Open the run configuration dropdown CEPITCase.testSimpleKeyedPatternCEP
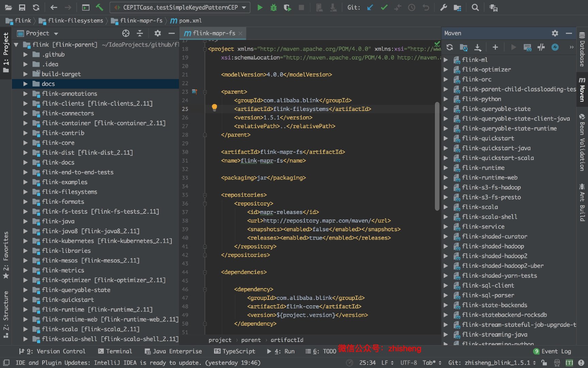588x368 pixels. click(x=180, y=7)
